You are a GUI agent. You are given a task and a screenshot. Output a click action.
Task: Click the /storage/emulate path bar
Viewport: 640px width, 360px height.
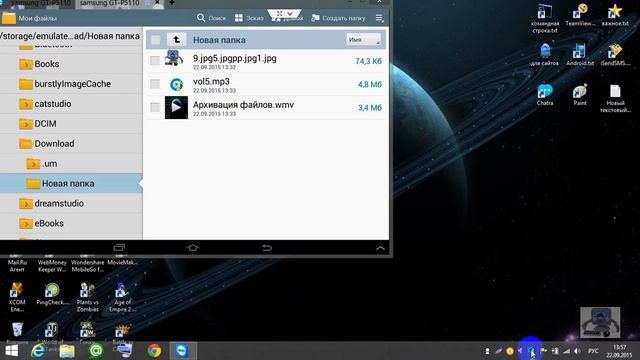tap(70, 36)
